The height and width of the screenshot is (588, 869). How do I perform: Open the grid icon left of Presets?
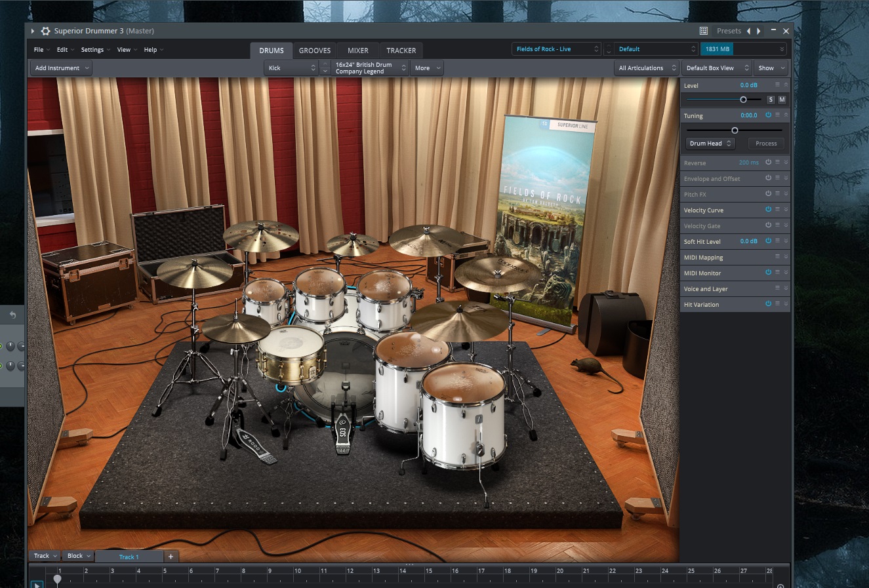click(x=704, y=31)
